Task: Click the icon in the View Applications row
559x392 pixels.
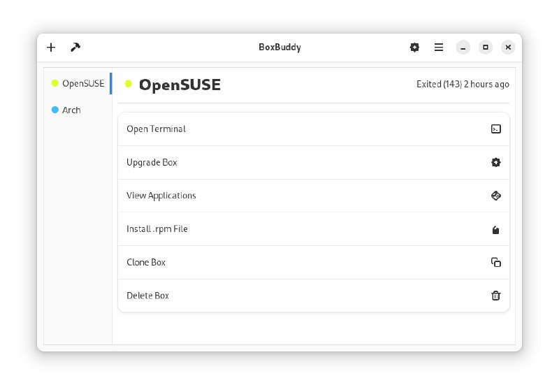Action: click(495, 196)
